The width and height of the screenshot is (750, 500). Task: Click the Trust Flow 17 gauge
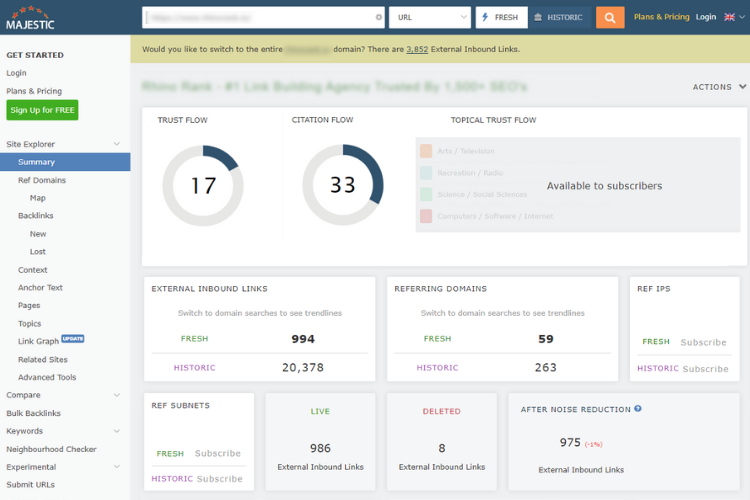click(203, 186)
